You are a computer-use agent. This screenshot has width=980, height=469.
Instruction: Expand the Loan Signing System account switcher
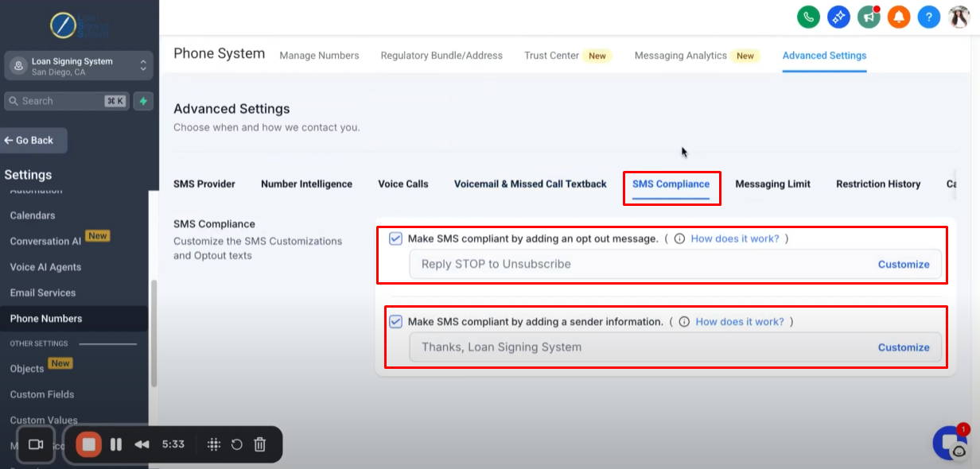[x=79, y=66]
